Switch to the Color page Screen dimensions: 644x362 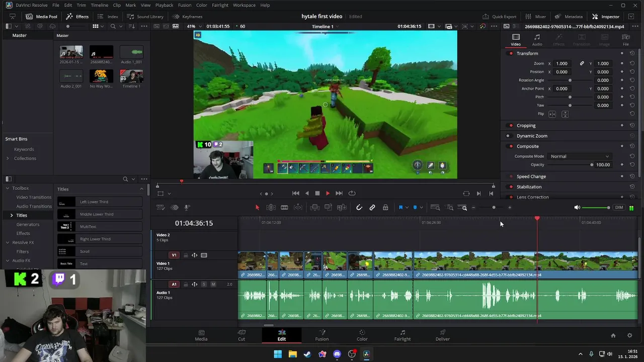pyautogui.click(x=362, y=335)
